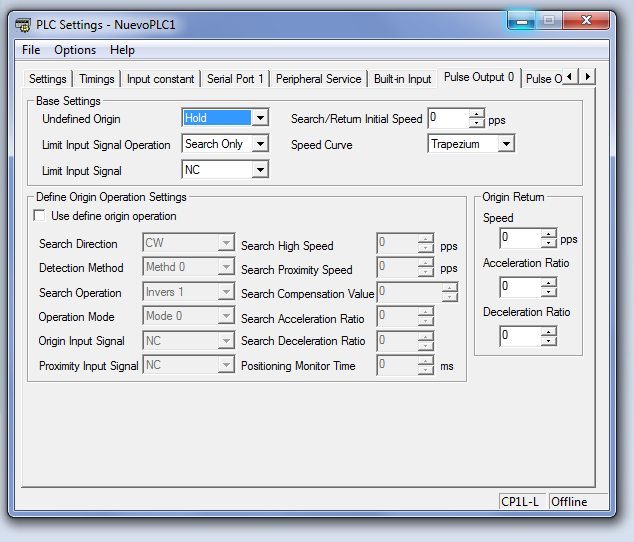Click the Search/Return Initial Speed input field
Screen dimensions: 634x542
tap(449, 118)
